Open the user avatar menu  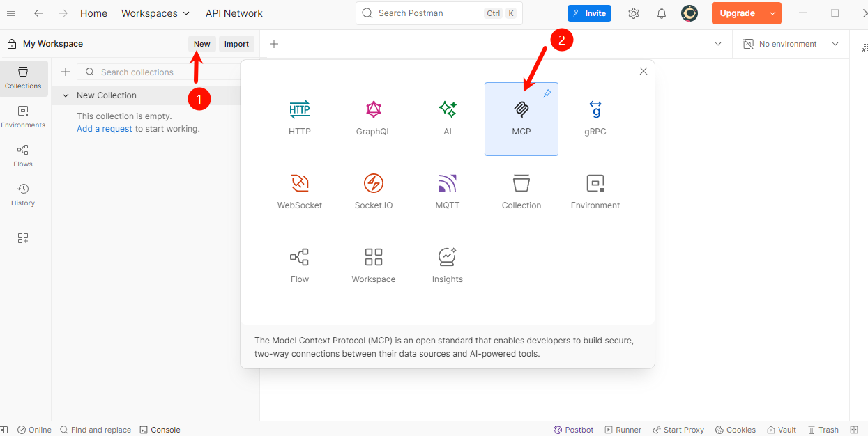click(x=690, y=13)
